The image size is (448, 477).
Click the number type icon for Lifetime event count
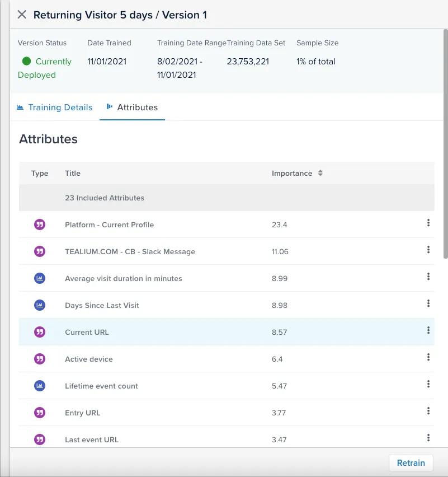point(40,386)
